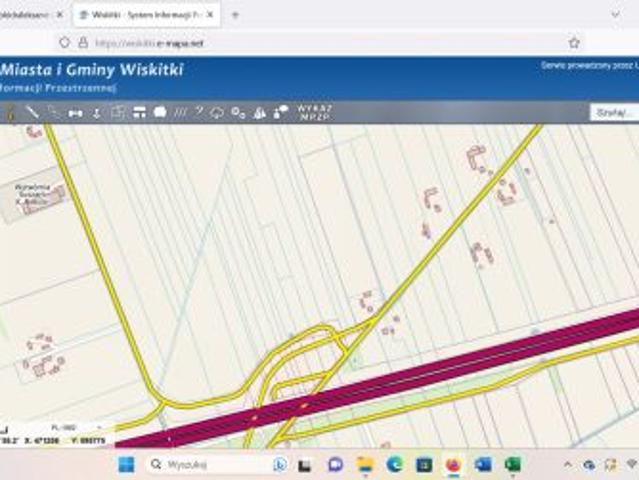Click the cloud download icon

[217, 112]
